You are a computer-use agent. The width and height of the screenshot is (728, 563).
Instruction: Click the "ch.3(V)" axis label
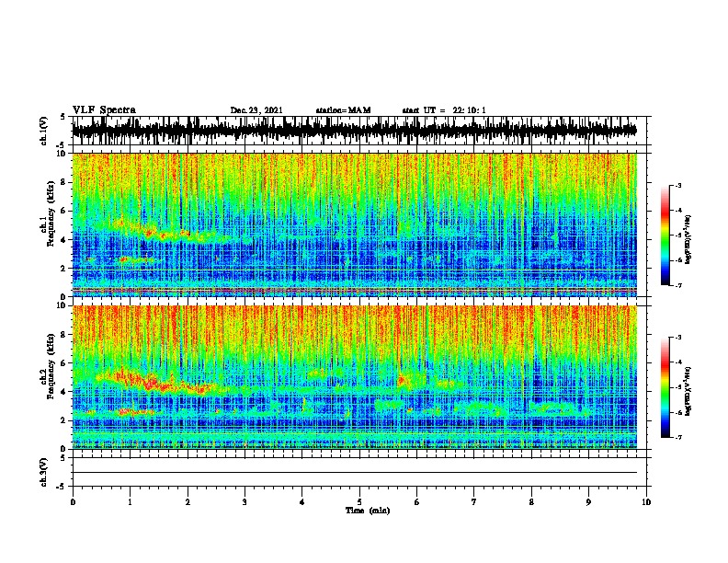[43, 472]
